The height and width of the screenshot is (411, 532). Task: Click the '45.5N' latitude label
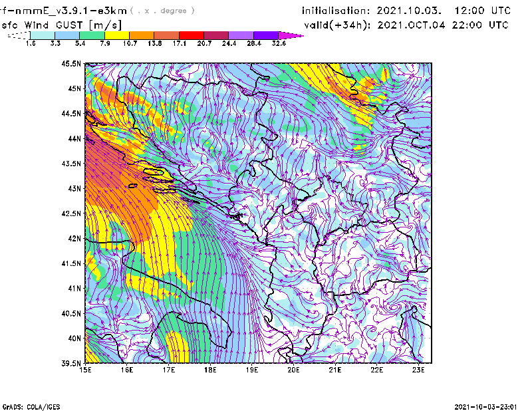click(71, 63)
